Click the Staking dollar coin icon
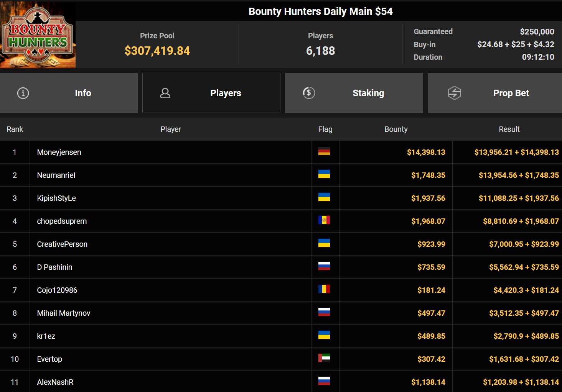The width and height of the screenshot is (562, 392). pyautogui.click(x=309, y=93)
